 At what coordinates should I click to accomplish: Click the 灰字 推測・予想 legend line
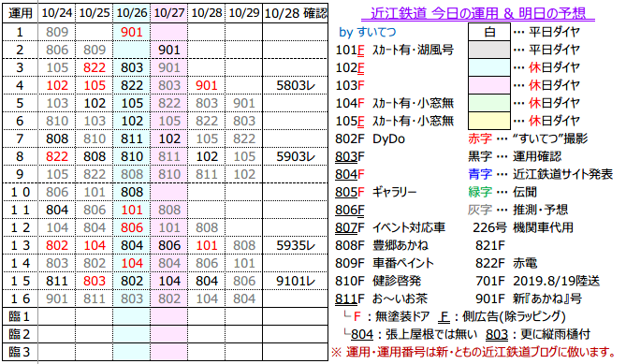point(517,210)
